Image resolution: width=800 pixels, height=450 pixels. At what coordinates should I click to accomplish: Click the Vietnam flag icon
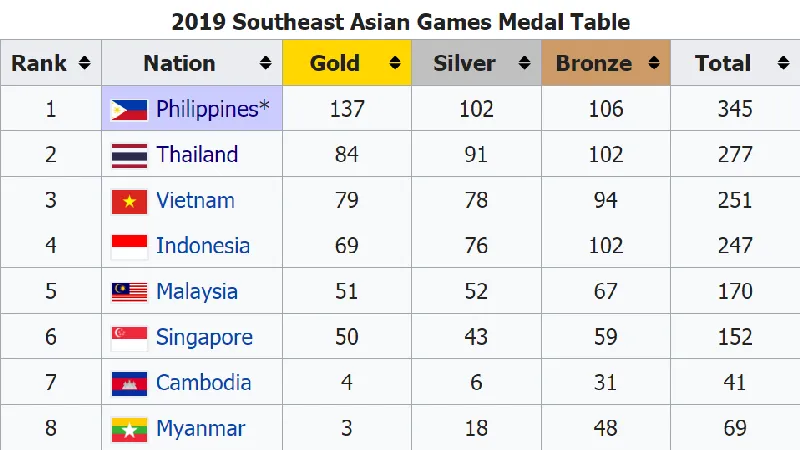coord(129,201)
